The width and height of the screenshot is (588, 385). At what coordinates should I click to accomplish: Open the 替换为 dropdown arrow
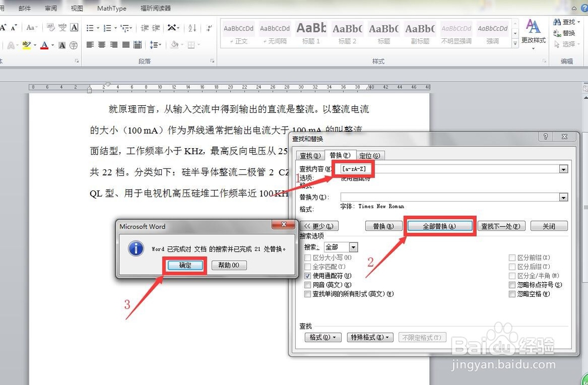pos(564,197)
